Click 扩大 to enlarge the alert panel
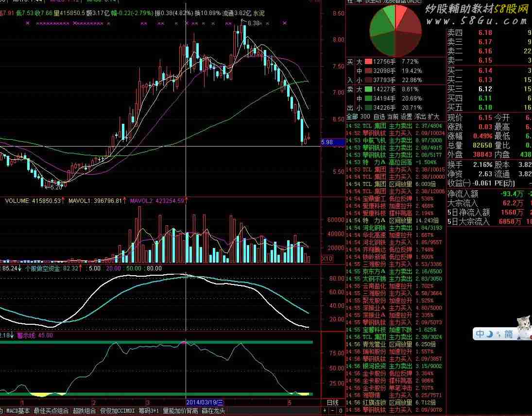The image size is (532, 416). 433,116
